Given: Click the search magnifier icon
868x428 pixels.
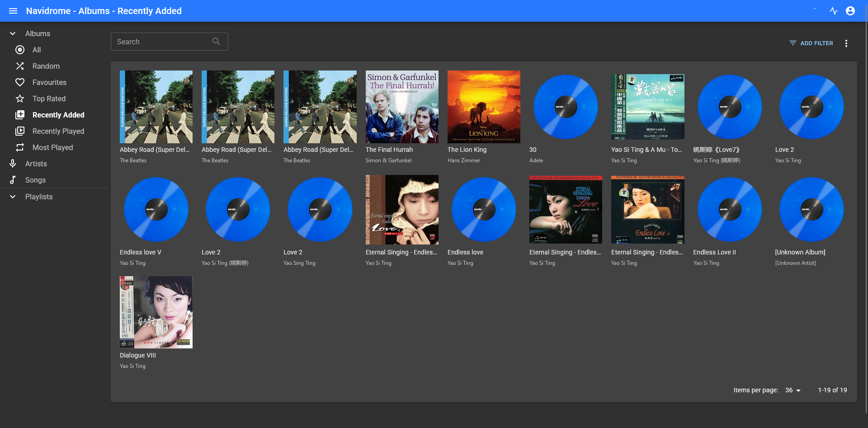Looking at the screenshot, I should click(217, 42).
